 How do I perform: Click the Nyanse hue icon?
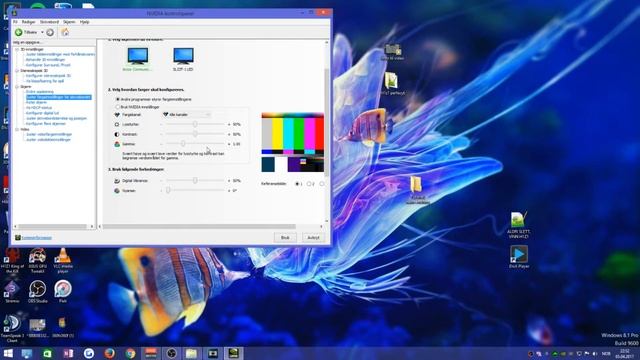tap(117, 191)
